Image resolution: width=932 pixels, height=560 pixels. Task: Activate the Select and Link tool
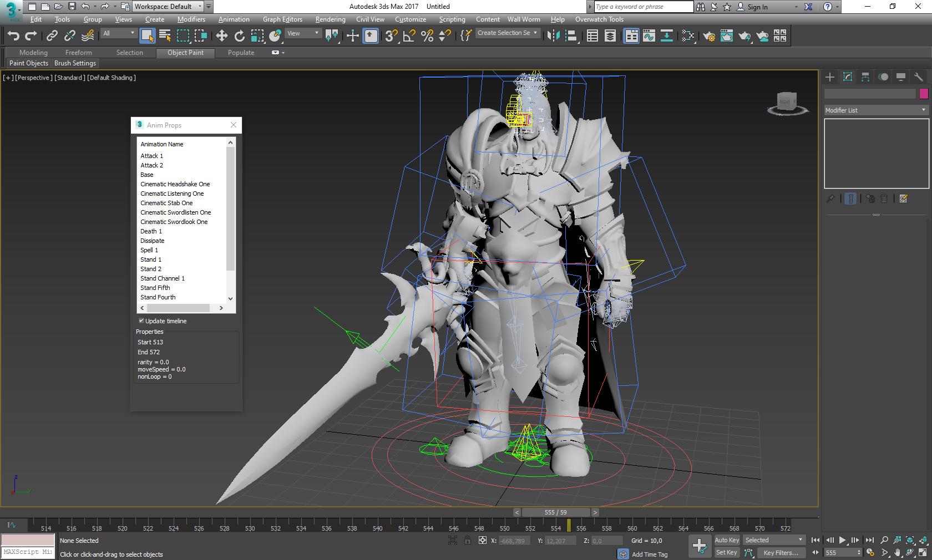(x=52, y=36)
